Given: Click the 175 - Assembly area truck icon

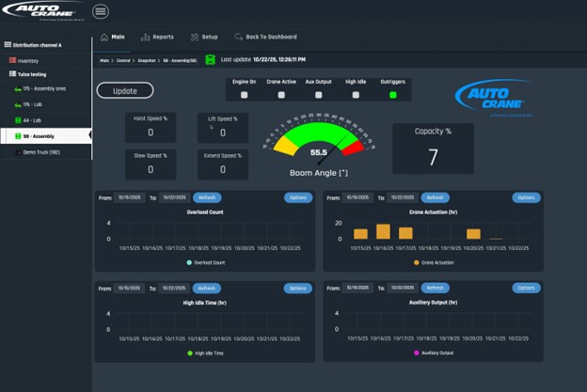Looking at the screenshot, I should coord(18,89).
